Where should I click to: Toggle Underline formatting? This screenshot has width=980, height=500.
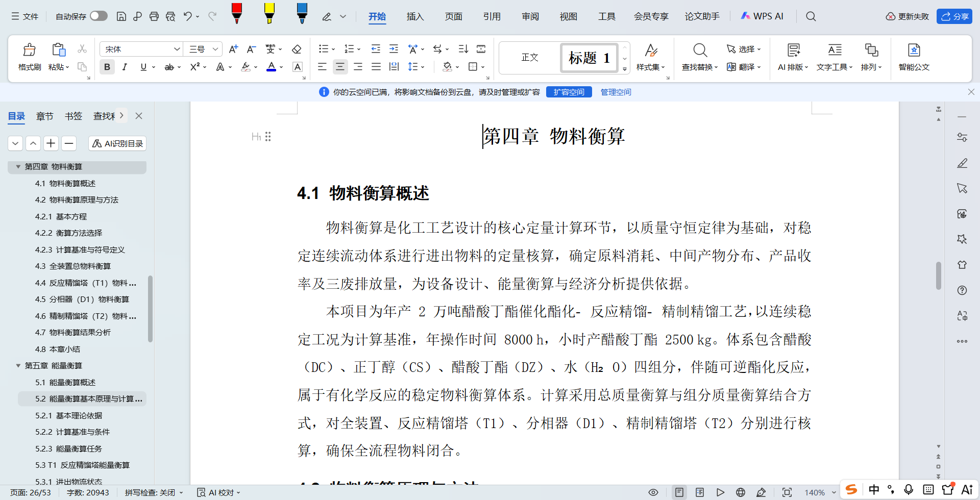coord(143,67)
